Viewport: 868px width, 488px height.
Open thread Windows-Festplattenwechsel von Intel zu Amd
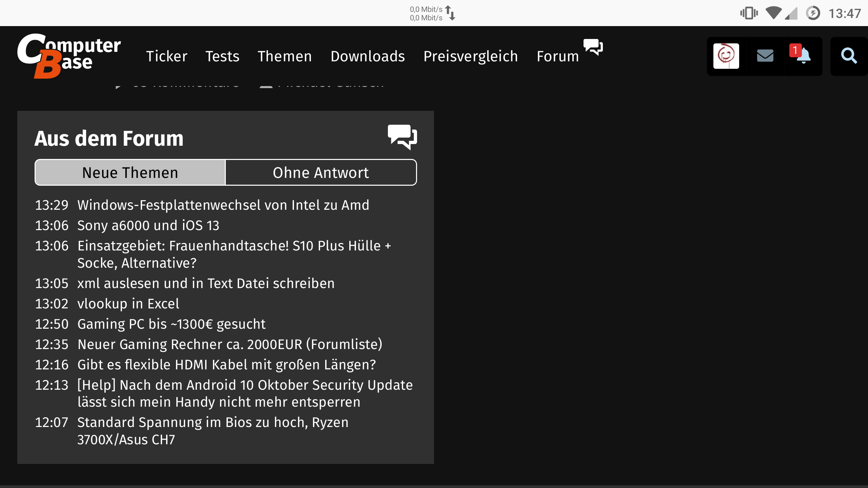pos(223,205)
